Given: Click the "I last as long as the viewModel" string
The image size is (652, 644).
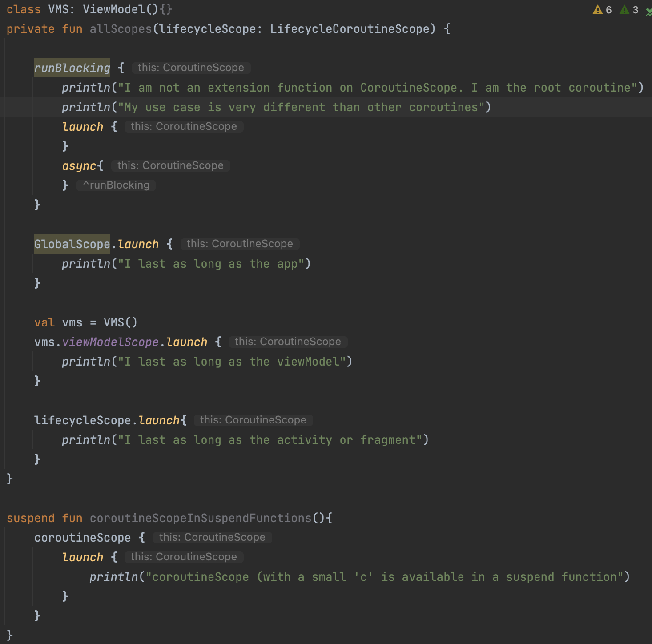Looking at the screenshot, I should 232,362.
